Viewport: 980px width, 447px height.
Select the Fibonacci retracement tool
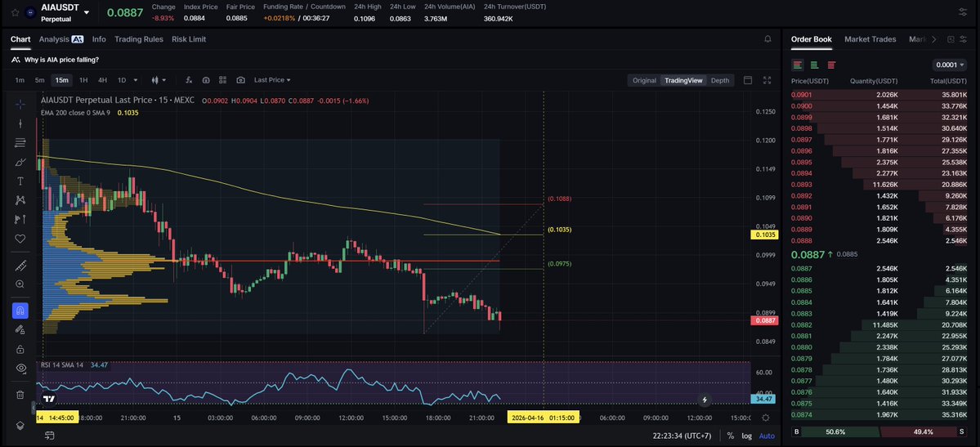[20, 142]
